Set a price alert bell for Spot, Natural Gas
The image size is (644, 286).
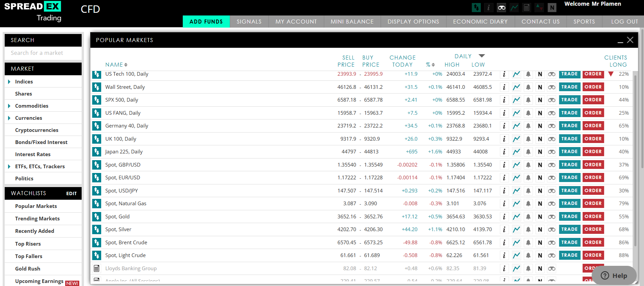528,204
